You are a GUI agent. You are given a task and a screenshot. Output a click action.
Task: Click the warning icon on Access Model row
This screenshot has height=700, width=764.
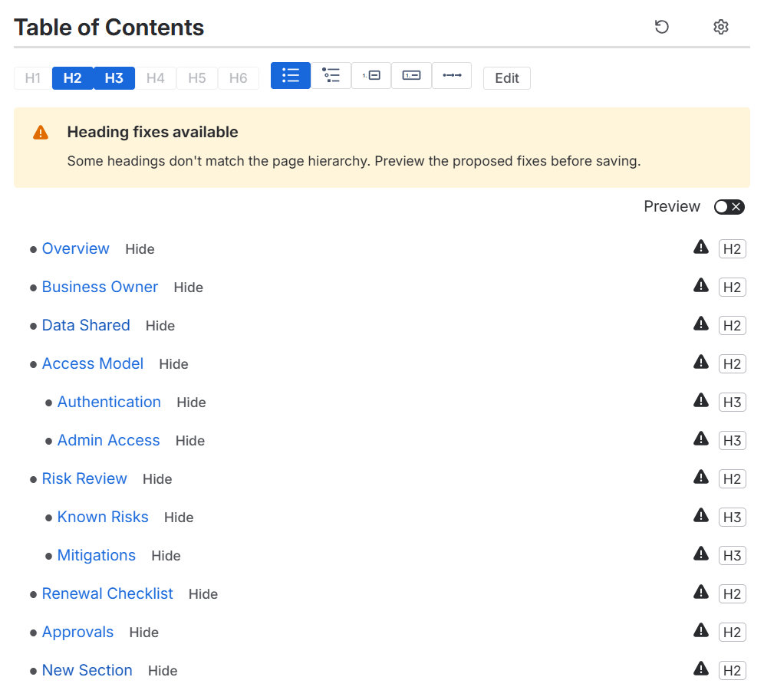point(700,362)
